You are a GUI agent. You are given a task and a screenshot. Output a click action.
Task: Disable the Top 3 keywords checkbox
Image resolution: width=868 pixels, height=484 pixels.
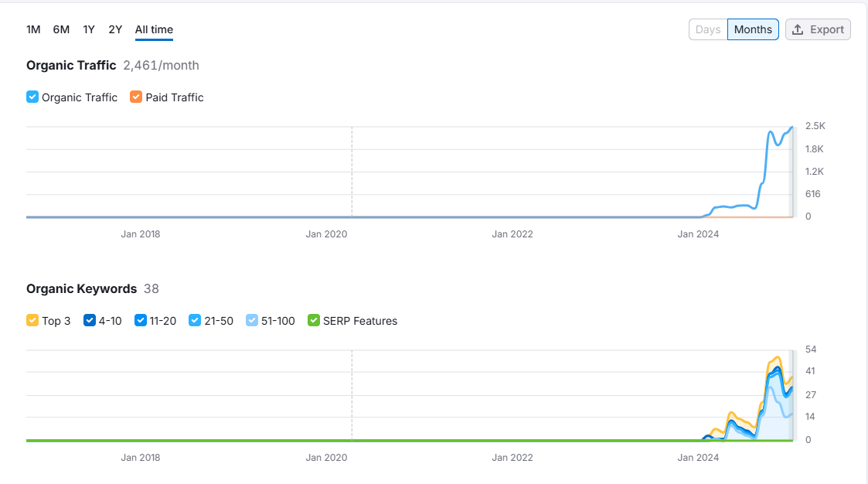tap(32, 321)
